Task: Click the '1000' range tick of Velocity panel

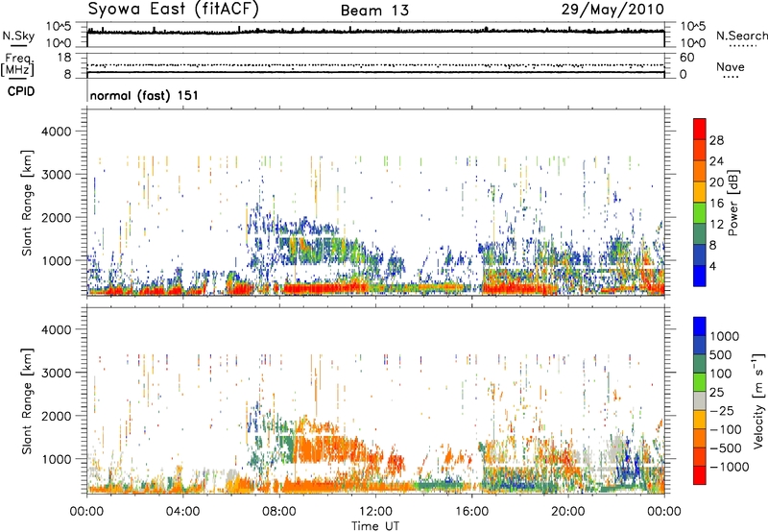Action: click(x=56, y=459)
